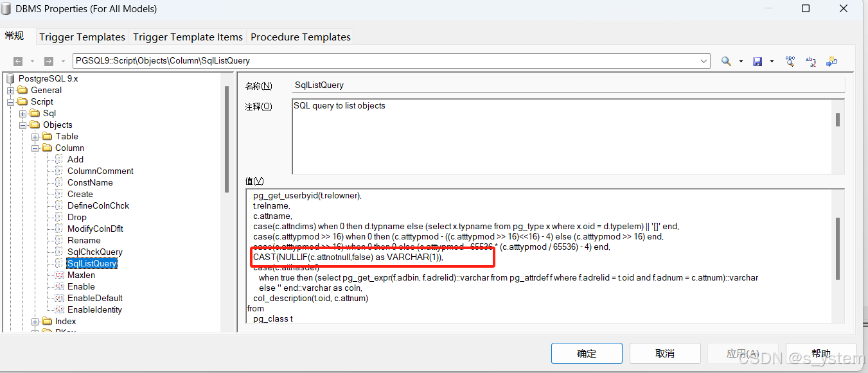Click the floppy disk save icon

click(x=757, y=61)
